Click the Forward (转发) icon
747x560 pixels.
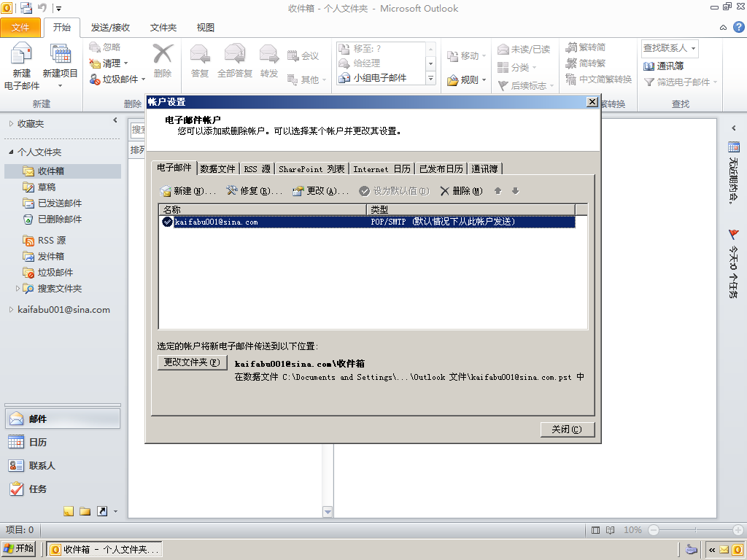(268, 54)
